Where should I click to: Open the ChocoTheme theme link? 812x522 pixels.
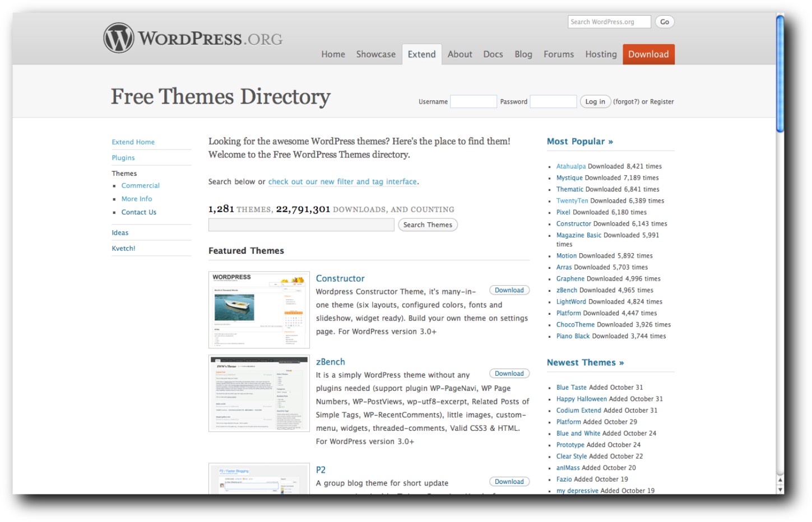[x=576, y=325]
